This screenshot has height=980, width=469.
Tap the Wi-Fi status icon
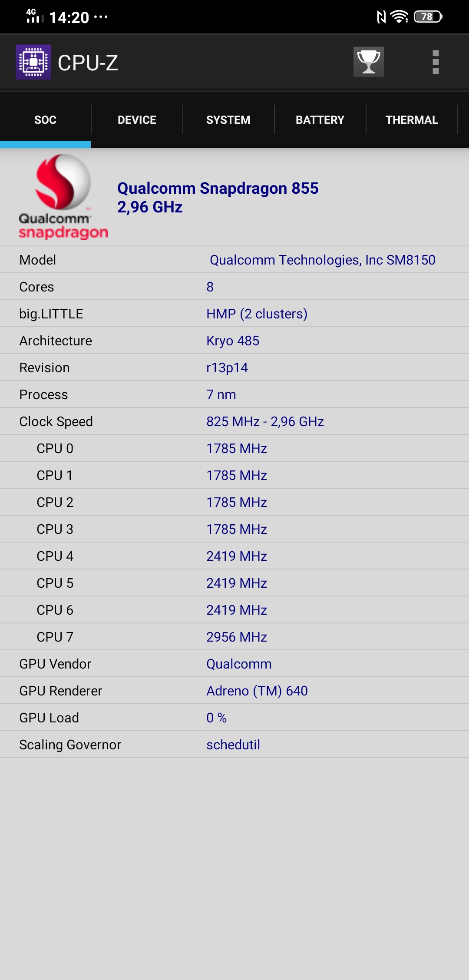click(399, 17)
